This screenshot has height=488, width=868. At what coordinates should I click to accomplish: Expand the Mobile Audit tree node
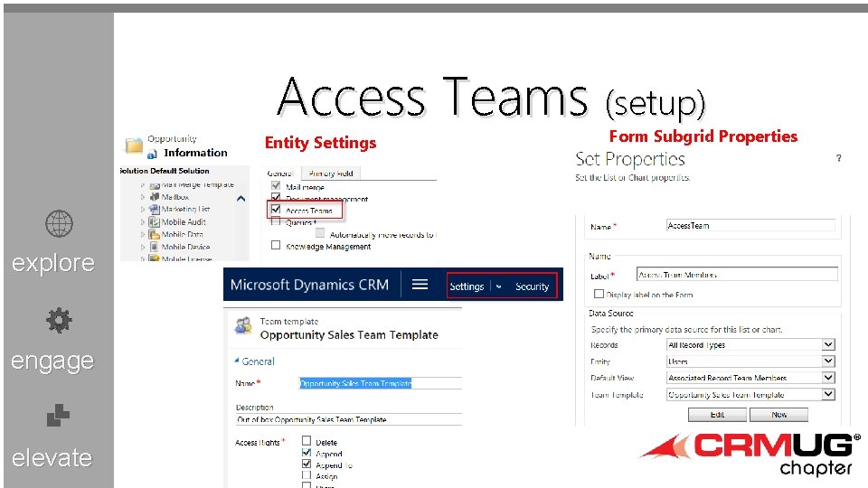[143, 222]
